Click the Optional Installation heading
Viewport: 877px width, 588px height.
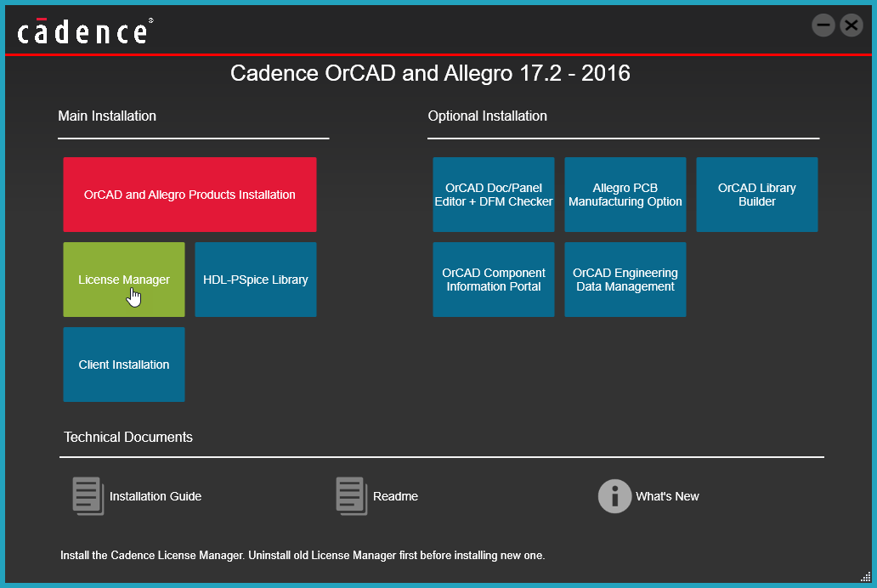pos(488,116)
